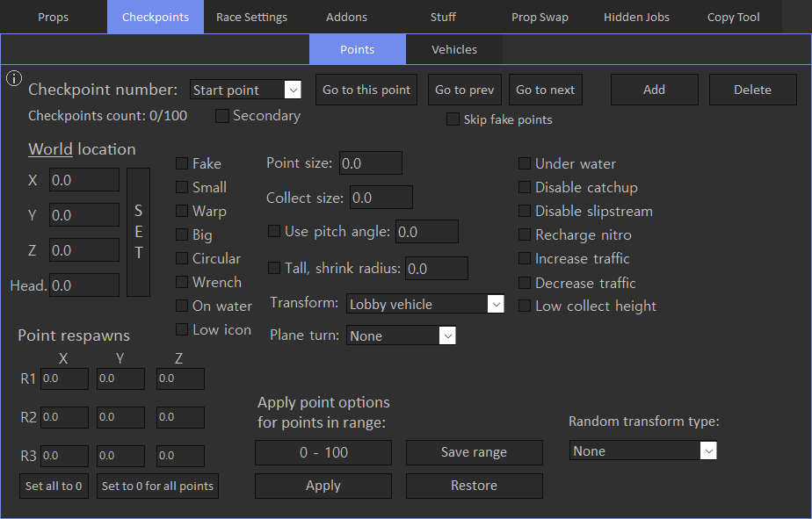The height and width of the screenshot is (519, 812).
Task: Click the 0 - 100 range button
Action: coord(323,452)
